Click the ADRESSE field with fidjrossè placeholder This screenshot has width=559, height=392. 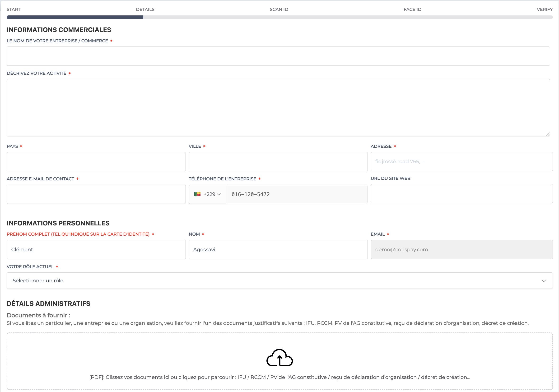pyautogui.click(x=462, y=162)
